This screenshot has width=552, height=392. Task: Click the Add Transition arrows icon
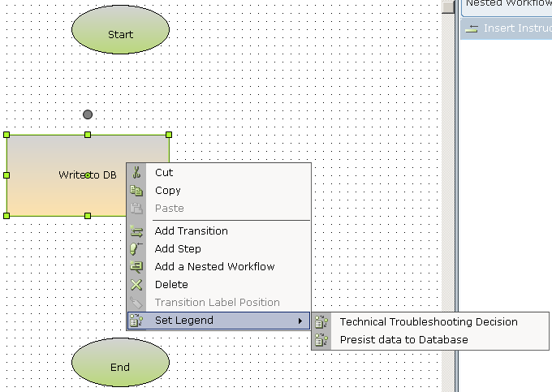click(x=136, y=231)
